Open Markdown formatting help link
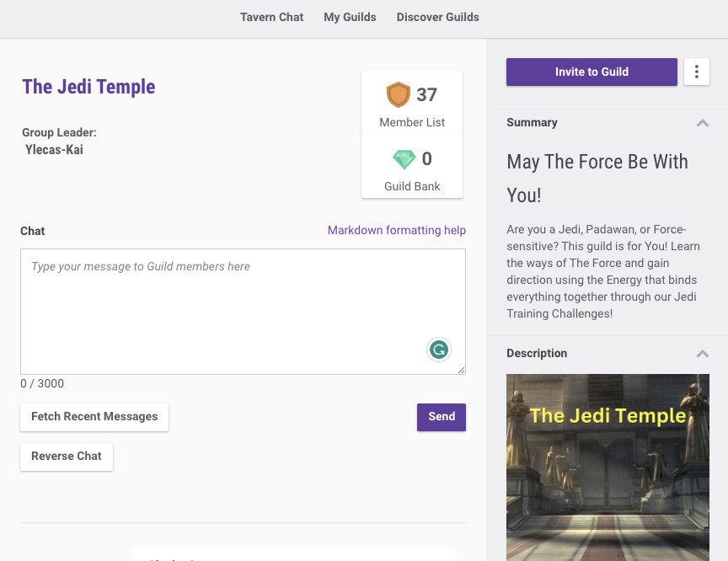Image resolution: width=728 pixels, height=561 pixels. 397,230
